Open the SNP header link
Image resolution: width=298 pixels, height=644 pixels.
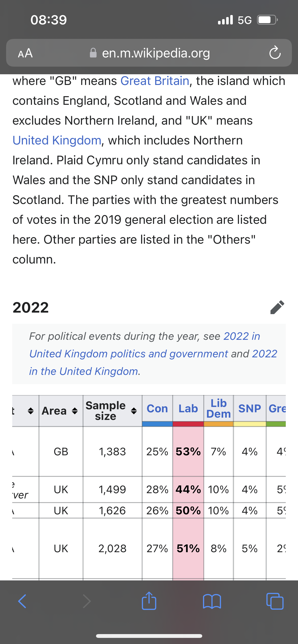(x=250, y=408)
